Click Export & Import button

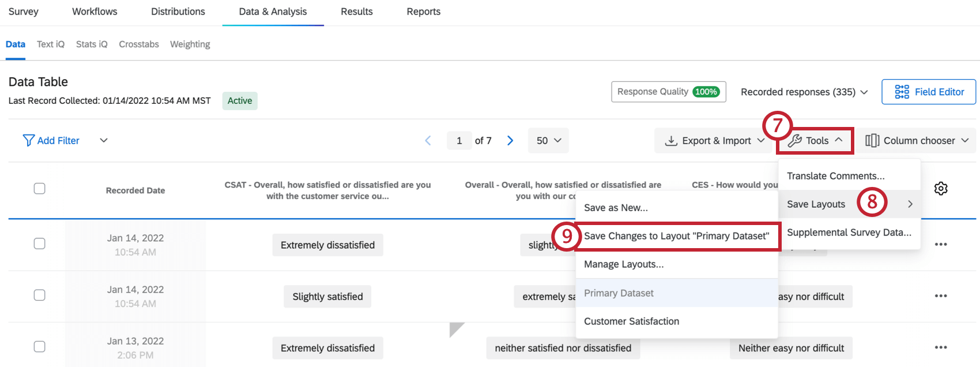click(715, 141)
